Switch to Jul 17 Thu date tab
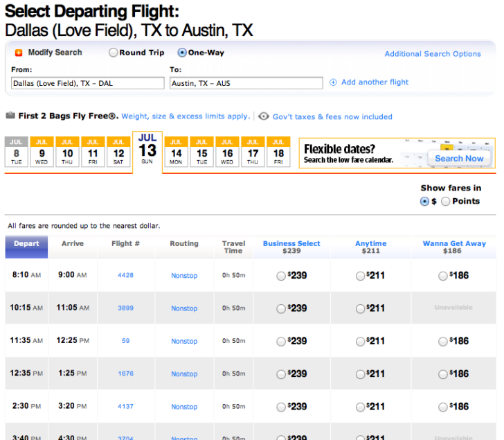The height and width of the screenshot is (440, 504). pyautogui.click(x=253, y=152)
